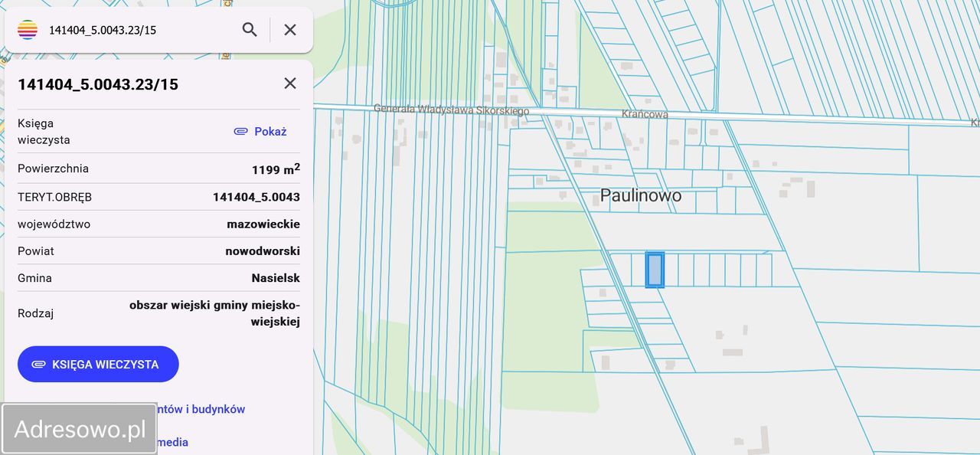Click the paperclip icon next to Pokaż
Viewport: 980px width, 455px height.
tap(240, 131)
